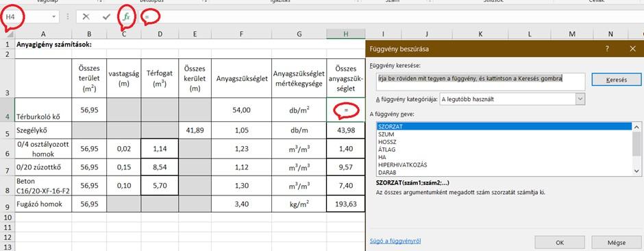Click the Szegélykő cell
This screenshot has height=251, width=644.
[43, 130]
